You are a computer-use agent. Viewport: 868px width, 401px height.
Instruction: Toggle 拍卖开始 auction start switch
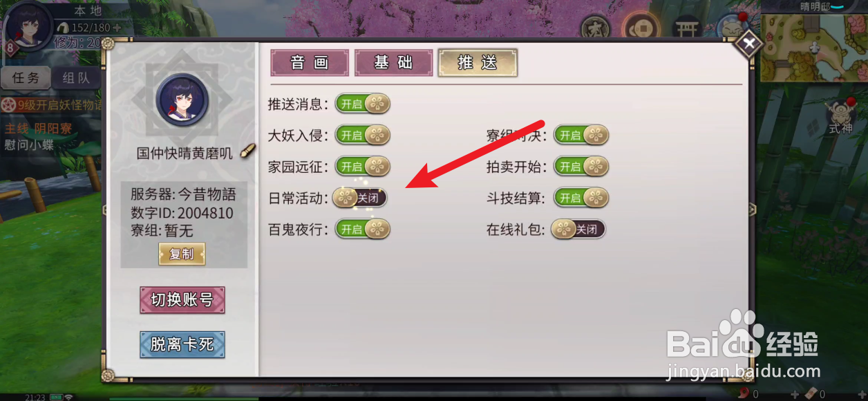tap(581, 167)
